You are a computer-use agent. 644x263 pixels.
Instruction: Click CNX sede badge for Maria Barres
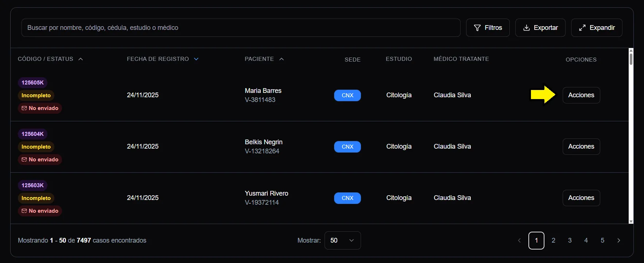tap(347, 95)
